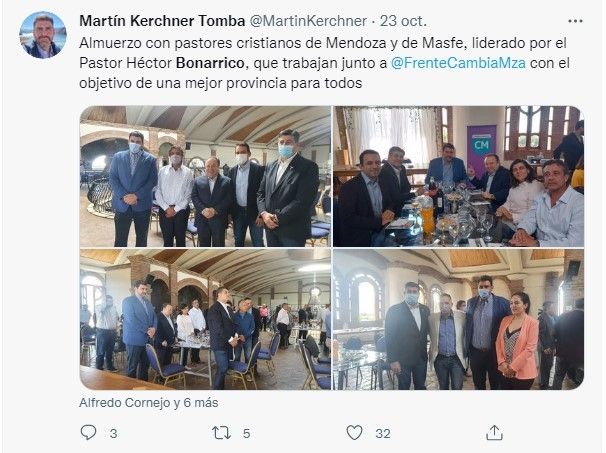
Task: Open the Martín Kerchner Tomba display name
Action: 162,21
